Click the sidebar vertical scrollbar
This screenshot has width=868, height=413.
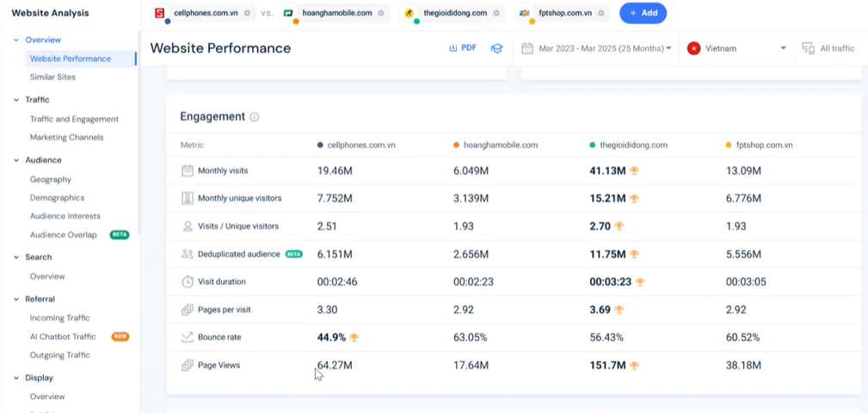click(x=139, y=133)
